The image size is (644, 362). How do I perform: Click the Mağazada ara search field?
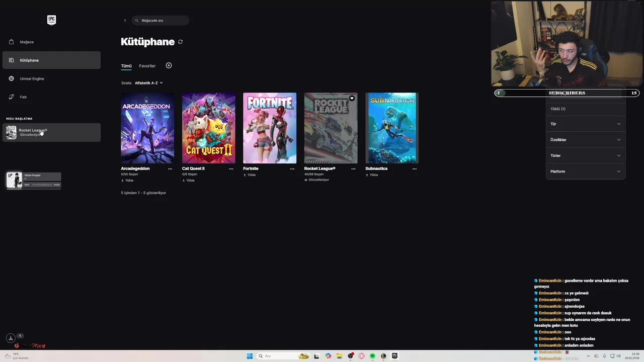click(160, 21)
